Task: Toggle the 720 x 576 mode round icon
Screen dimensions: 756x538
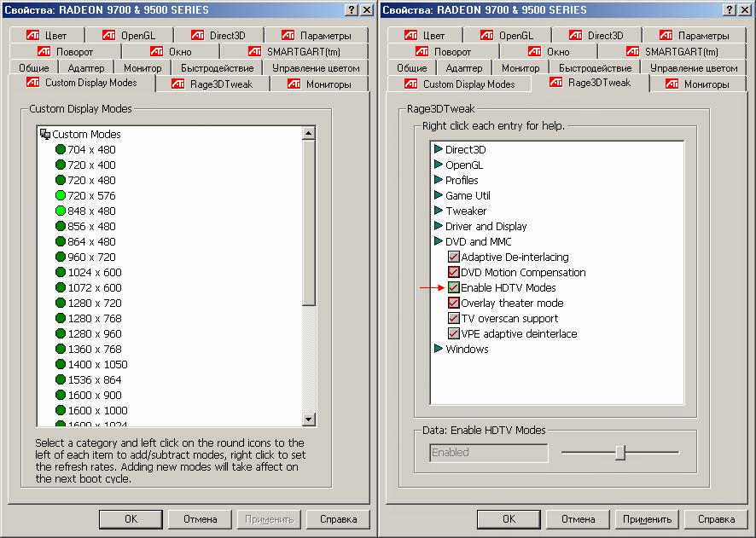Action: [x=61, y=196]
